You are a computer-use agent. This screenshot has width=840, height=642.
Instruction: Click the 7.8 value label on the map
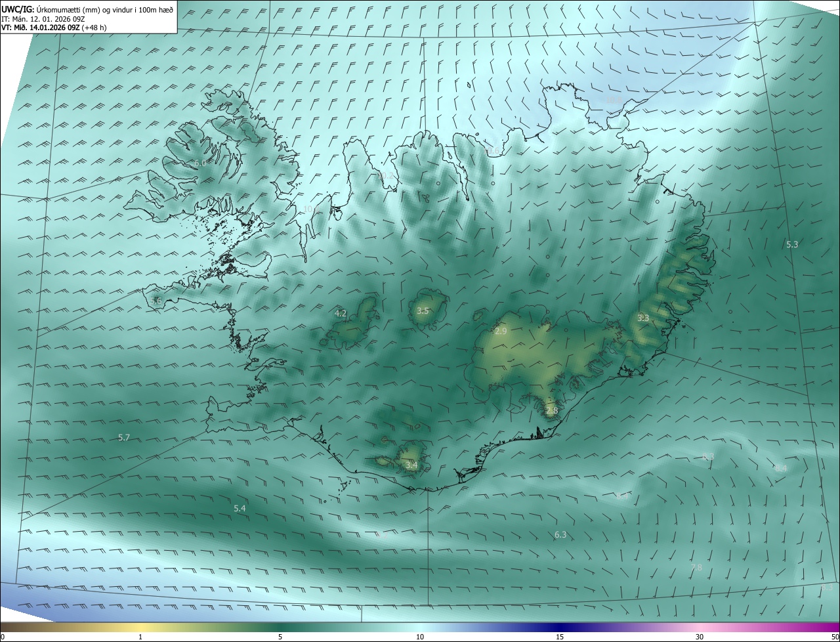point(696,567)
